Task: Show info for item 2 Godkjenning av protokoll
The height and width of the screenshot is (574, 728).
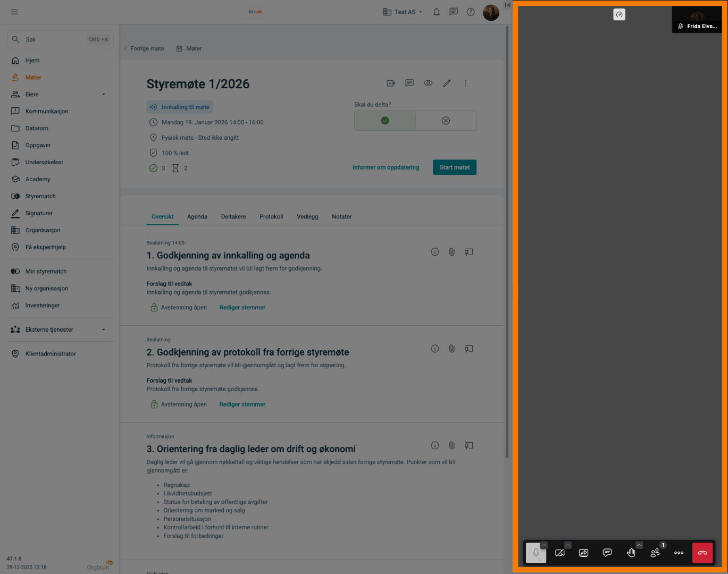Action: click(435, 349)
